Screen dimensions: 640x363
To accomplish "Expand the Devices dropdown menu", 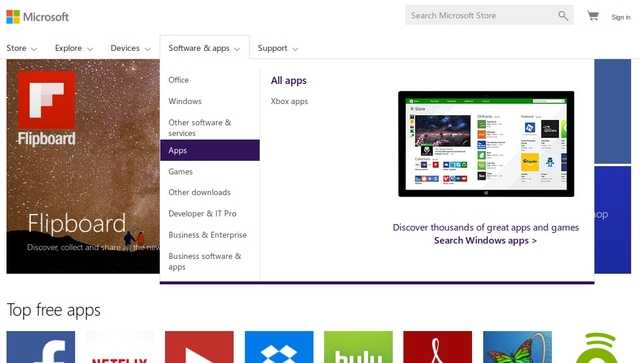I will click(x=130, y=48).
